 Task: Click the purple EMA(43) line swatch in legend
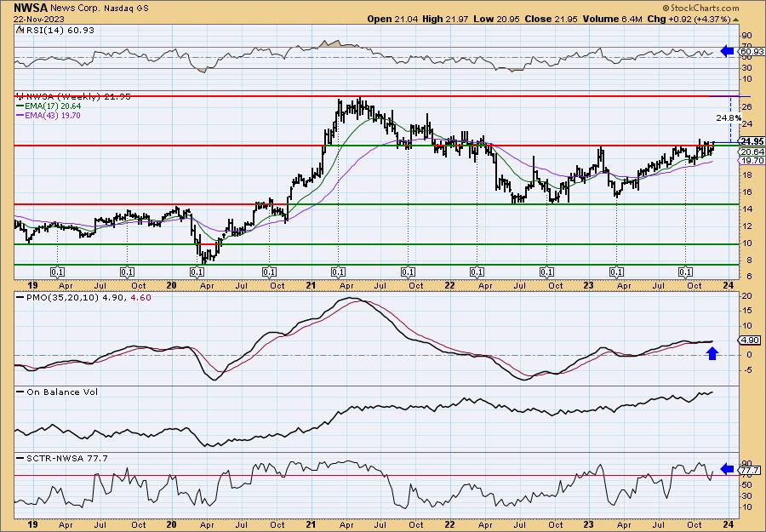coord(20,116)
